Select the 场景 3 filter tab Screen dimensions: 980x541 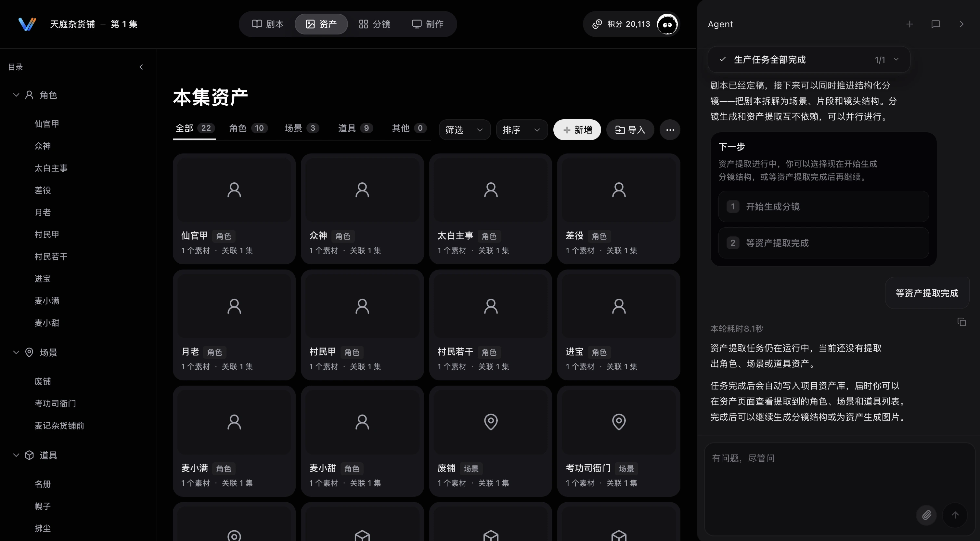tap(302, 128)
